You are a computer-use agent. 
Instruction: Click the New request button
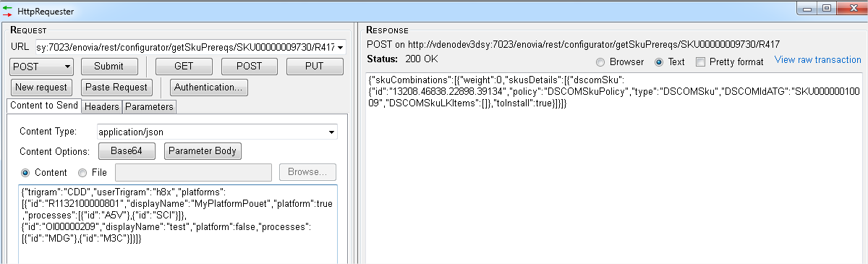41,88
